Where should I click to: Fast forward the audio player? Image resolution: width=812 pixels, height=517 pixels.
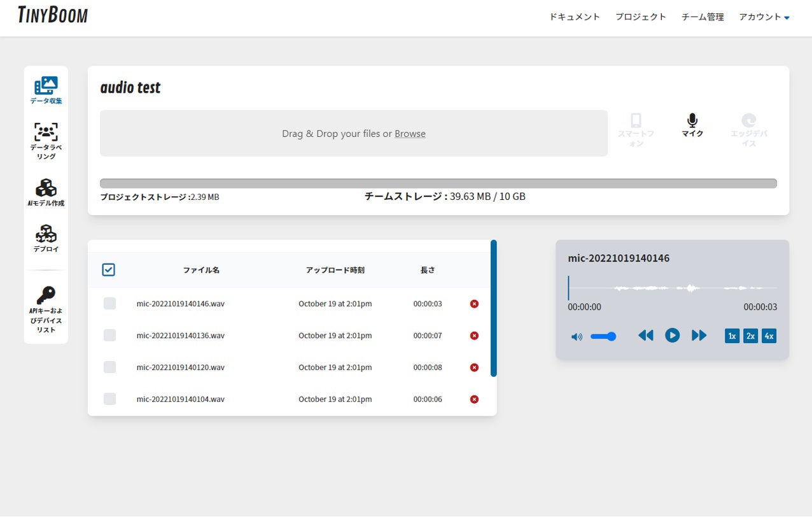click(x=699, y=336)
